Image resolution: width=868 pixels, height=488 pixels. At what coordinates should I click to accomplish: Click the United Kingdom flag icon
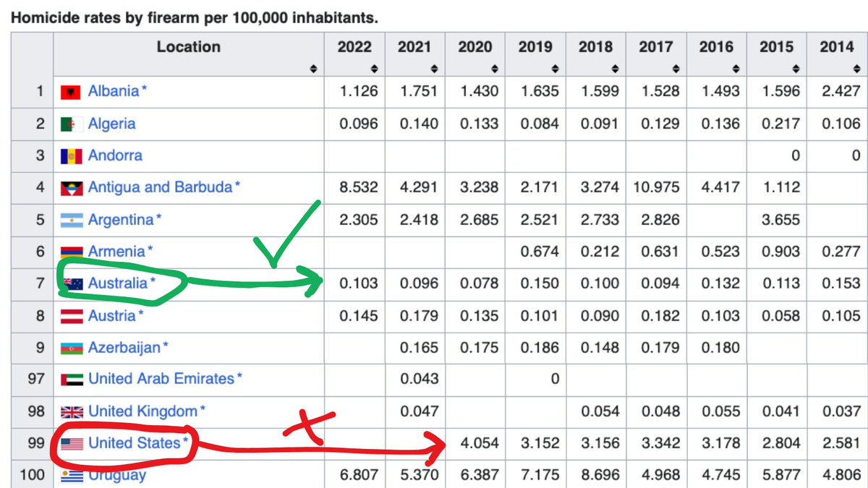pyautogui.click(x=71, y=411)
